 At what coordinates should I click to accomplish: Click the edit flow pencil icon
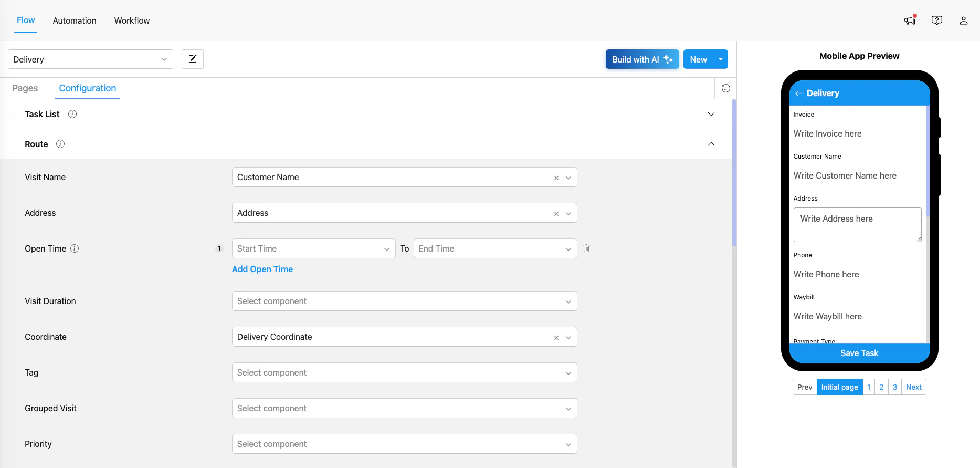click(x=193, y=59)
